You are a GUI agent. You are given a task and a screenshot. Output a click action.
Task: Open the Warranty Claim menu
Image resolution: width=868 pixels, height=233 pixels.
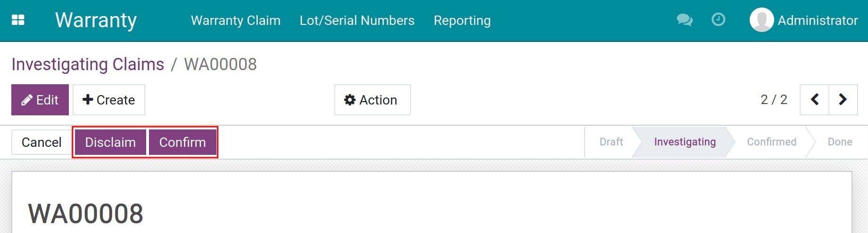pos(236,21)
